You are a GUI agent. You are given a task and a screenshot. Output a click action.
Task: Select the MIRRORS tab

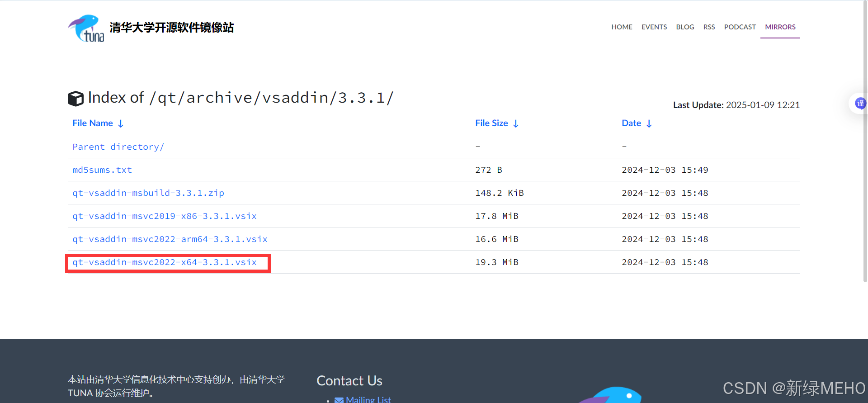tap(780, 27)
